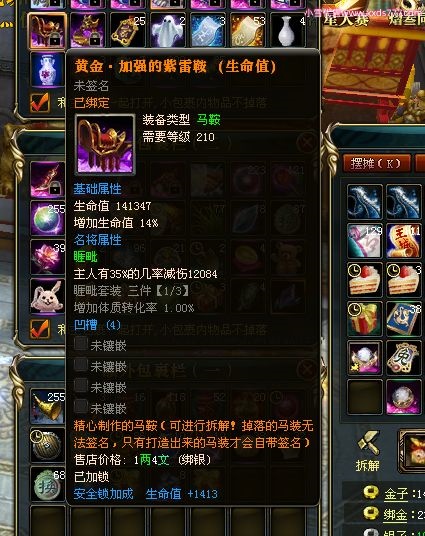425x536 pixels.
Task: Click the 兔 rabbit charm item
Action: coord(404,358)
